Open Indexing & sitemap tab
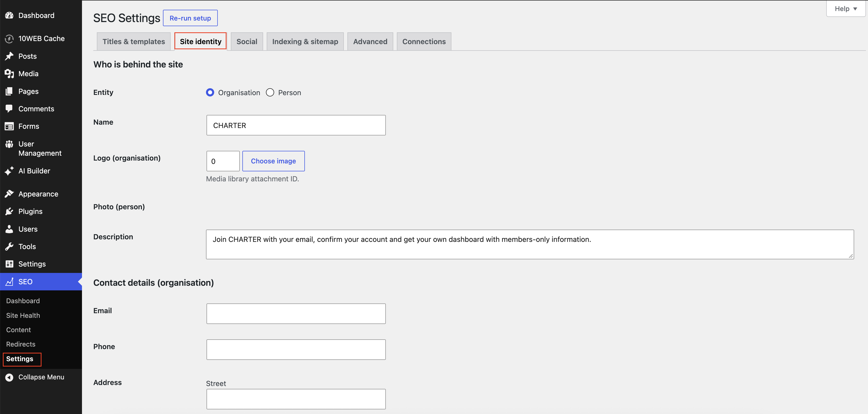Screen dimensions: 868x414 coord(305,42)
